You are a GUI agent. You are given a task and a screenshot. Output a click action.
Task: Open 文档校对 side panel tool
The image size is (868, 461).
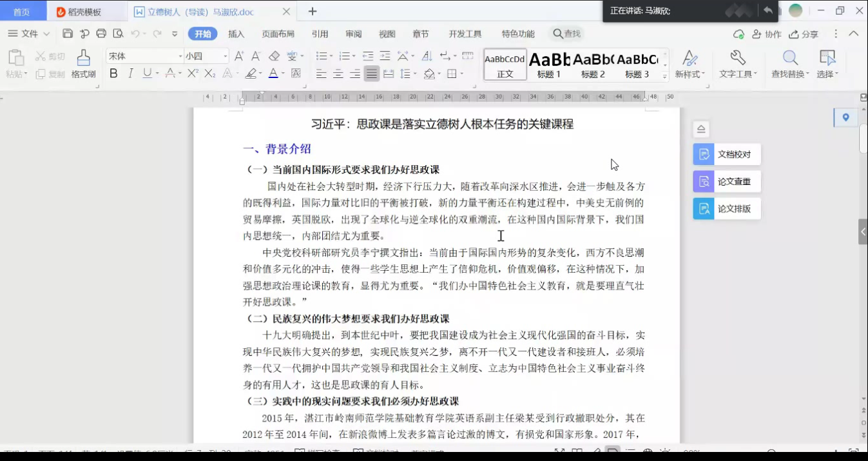(727, 155)
